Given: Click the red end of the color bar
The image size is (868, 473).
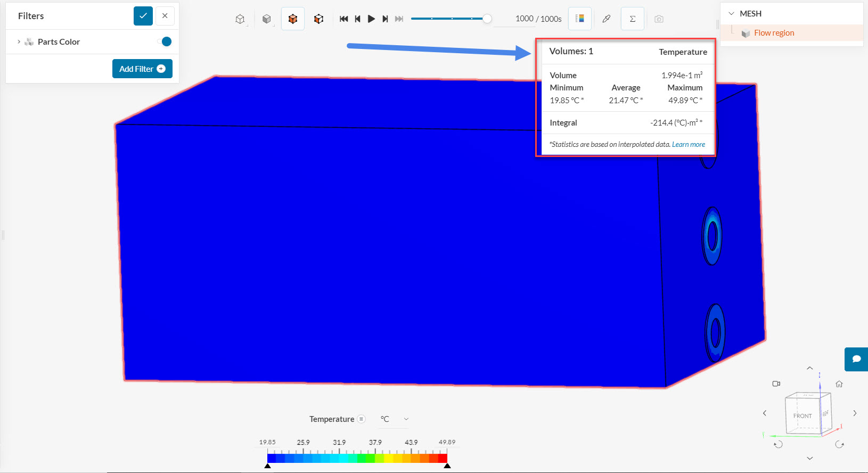Looking at the screenshot, I should (443, 458).
